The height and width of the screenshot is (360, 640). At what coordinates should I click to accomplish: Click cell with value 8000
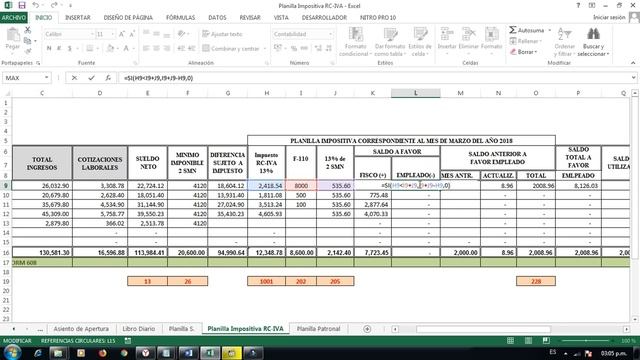pyautogui.click(x=301, y=185)
